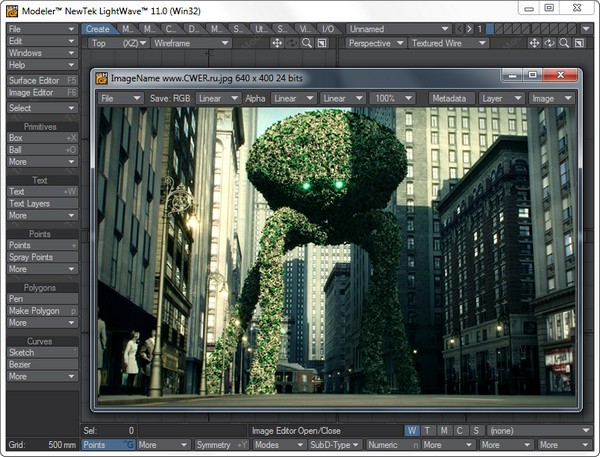Image resolution: width=600 pixels, height=457 pixels.
Task: Switch to the Create tab
Action: tap(97, 29)
